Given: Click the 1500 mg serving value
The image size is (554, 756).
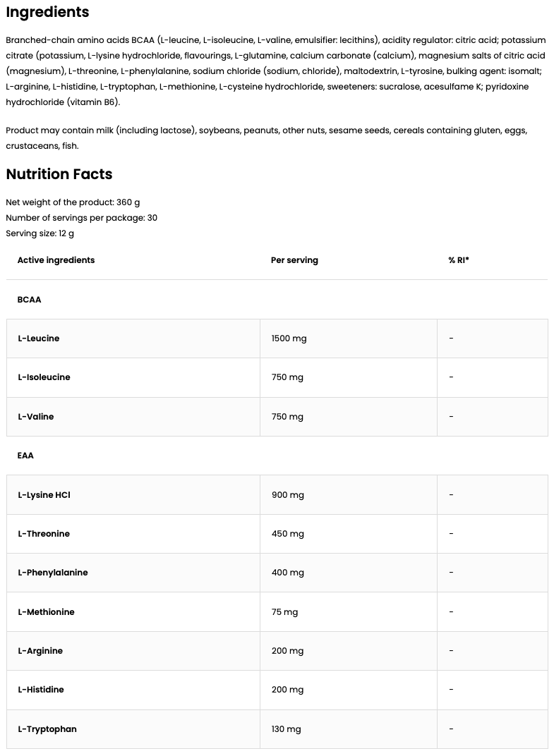Looking at the screenshot, I should click(289, 339).
